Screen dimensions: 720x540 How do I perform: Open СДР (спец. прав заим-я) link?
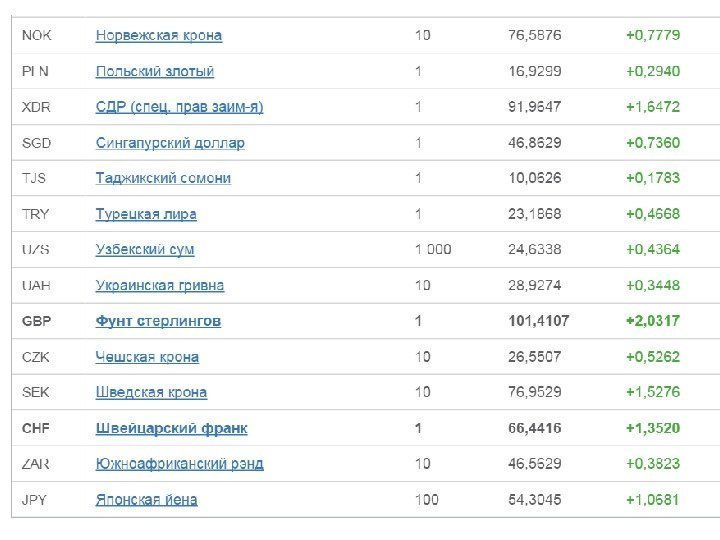tap(180, 107)
